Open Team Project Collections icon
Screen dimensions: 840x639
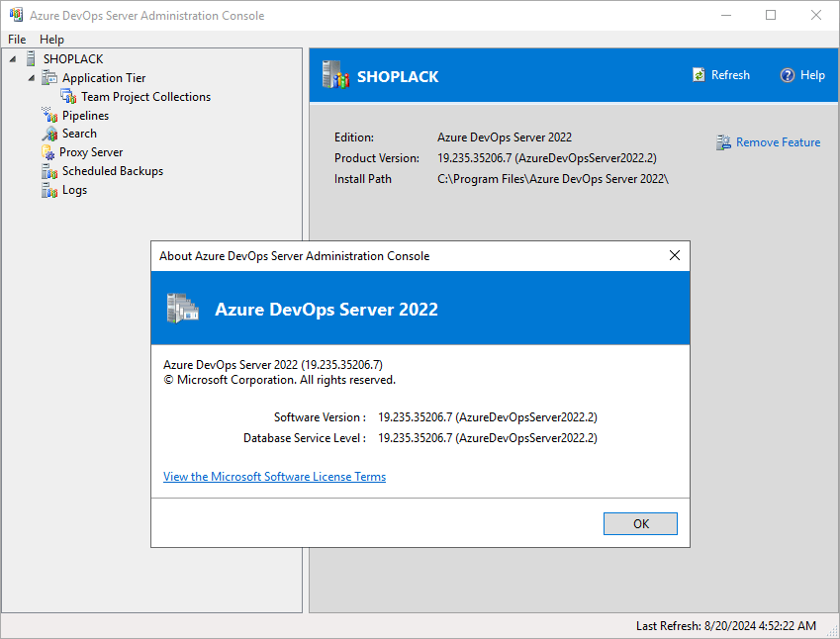pyautogui.click(x=68, y=96)
